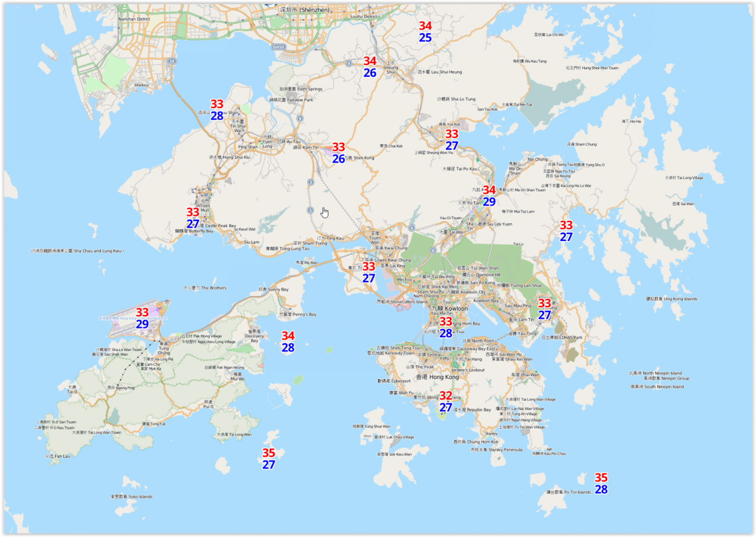
Task: Click the 34/28 temperature marker near Discovery Bay
Action: coord(288,341)
